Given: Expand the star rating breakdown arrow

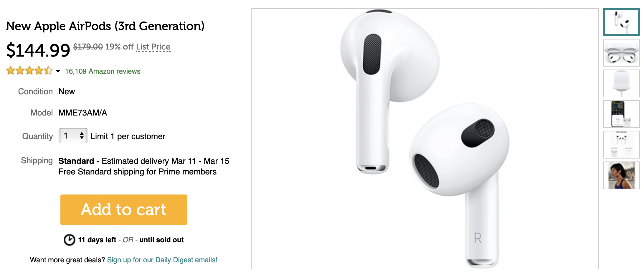Looking at the screenshot, I should [x=58, y=71].
